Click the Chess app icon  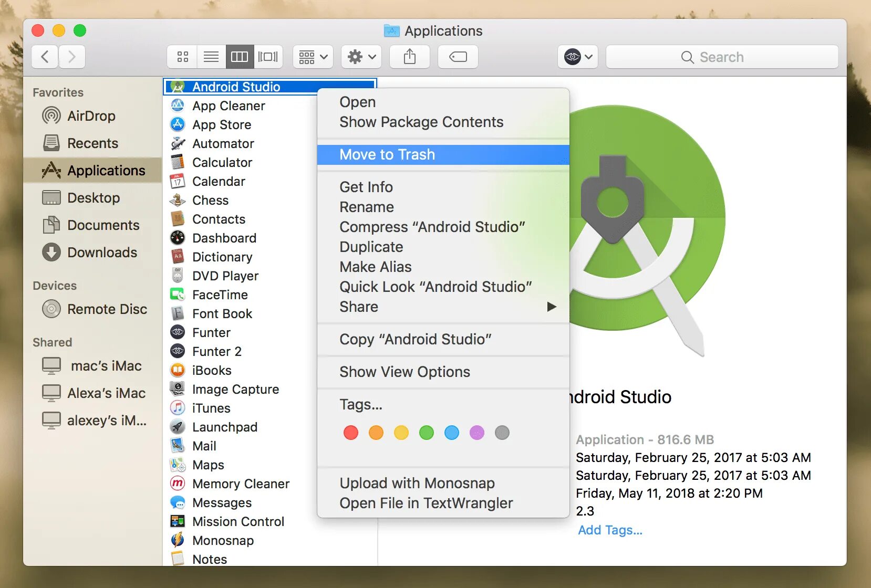pos(178,200)
